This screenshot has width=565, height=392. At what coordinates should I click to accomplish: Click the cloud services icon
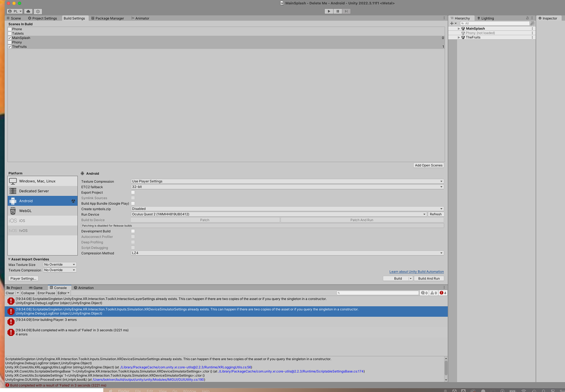[x=28, y=11]
